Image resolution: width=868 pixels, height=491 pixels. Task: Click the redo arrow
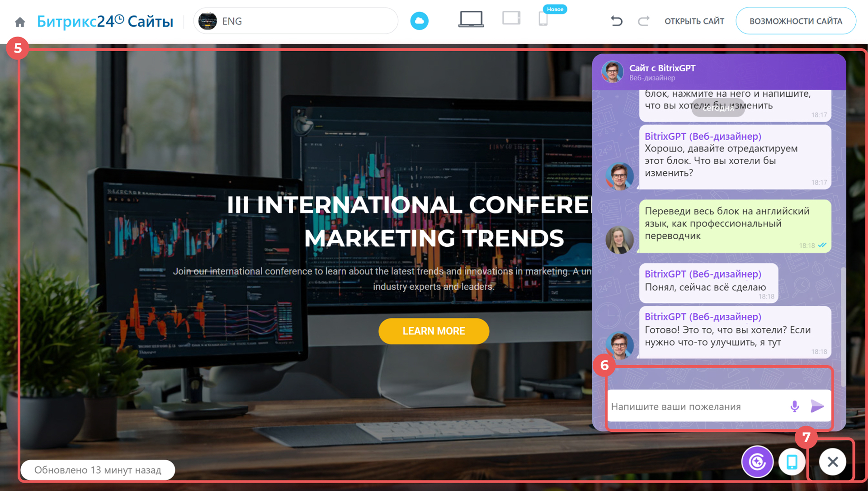[x=643, y=21]
